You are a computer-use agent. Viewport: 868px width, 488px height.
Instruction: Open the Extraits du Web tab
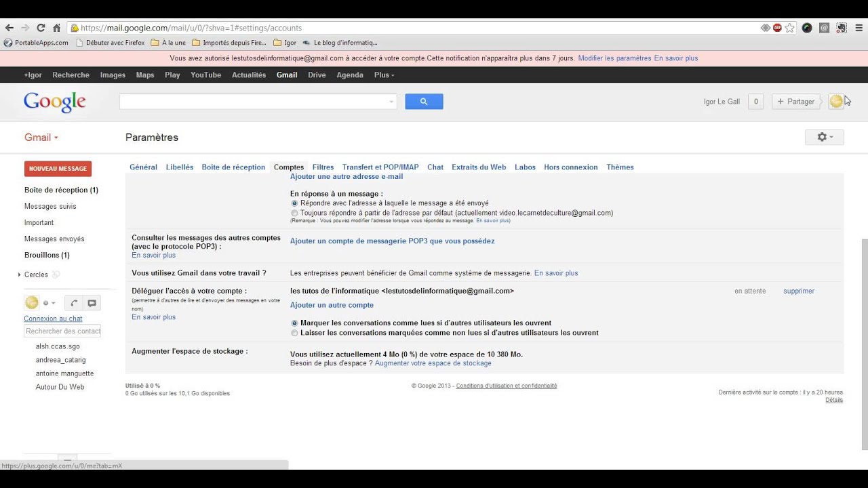[x=479, y=167]
